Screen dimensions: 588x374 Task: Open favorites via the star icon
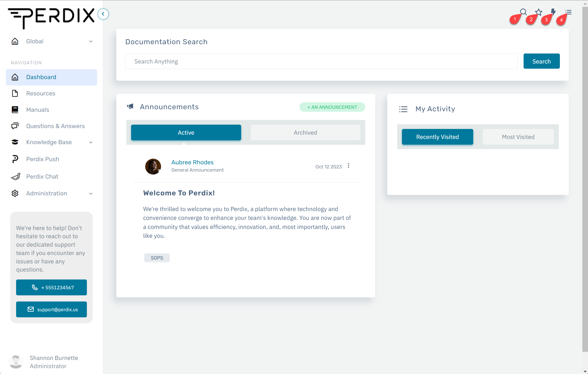[538, 12]
